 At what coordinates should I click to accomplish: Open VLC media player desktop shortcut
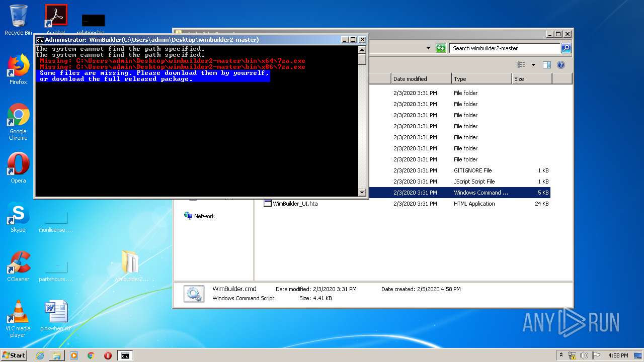coord(18,319)
